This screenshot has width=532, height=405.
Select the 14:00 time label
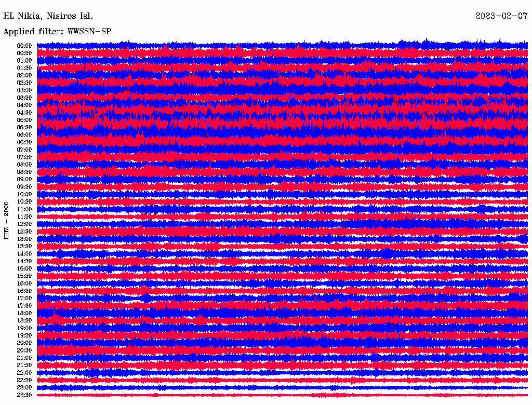click(24, 254)
